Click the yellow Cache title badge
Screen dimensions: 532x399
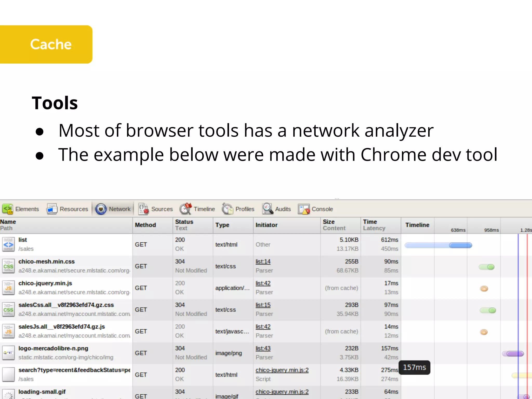pyautogui.click(x=46, y=44)
